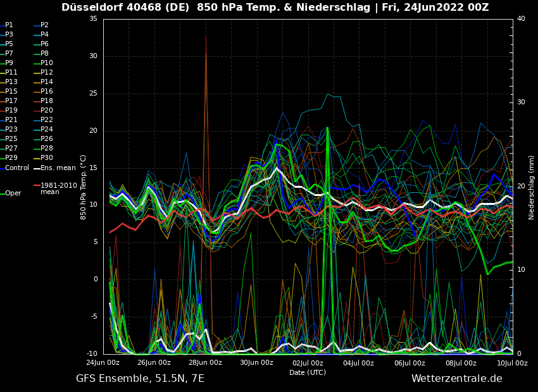Click the 28Jun 00z date tick

pyautogui.click(x=205, y=363)
